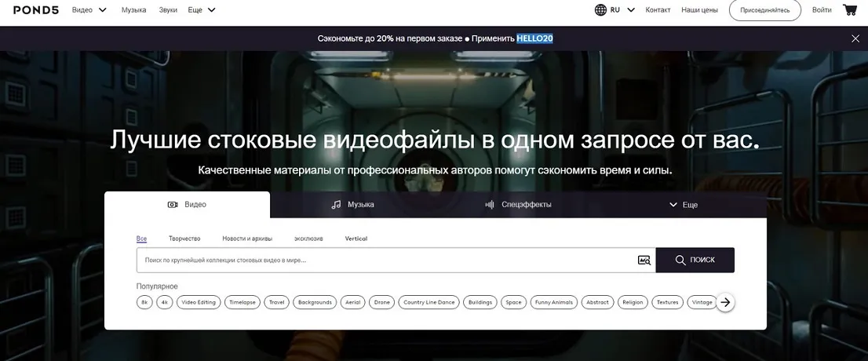Select the Vertical filter option
The height and width of the screenshot is (361, 868).
pyautogui.click(x=356, y=239)
